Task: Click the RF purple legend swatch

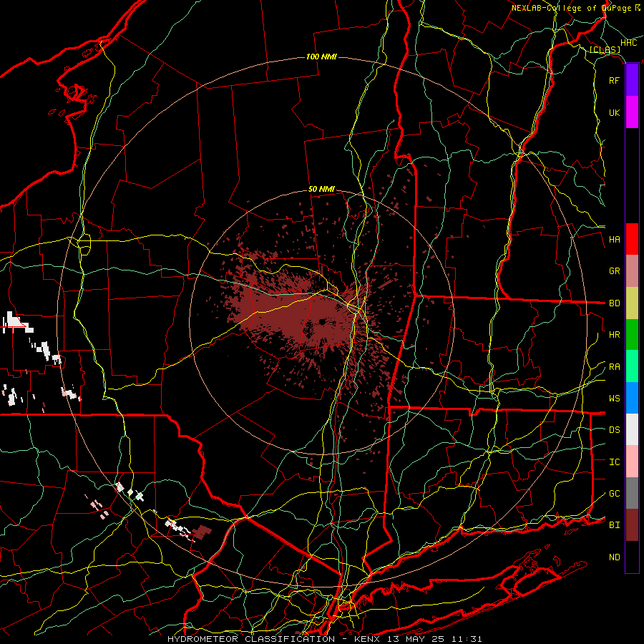Action: [x=632, y=80]
